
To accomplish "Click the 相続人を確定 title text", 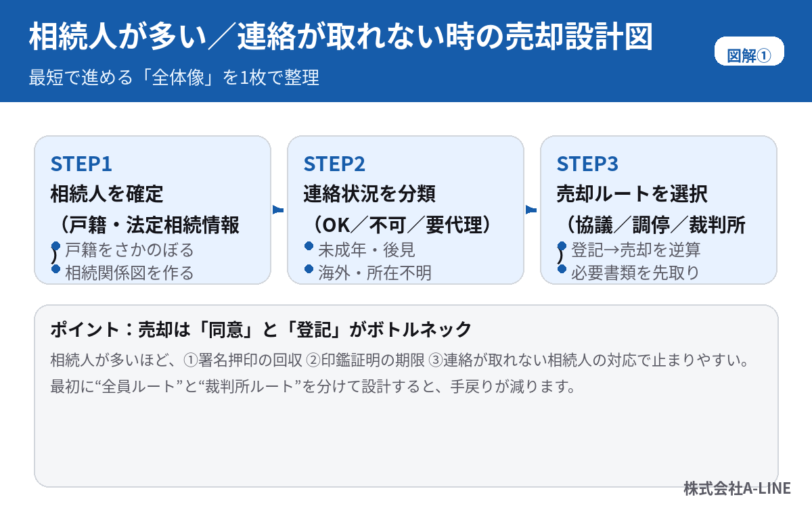I will (107, 194).
